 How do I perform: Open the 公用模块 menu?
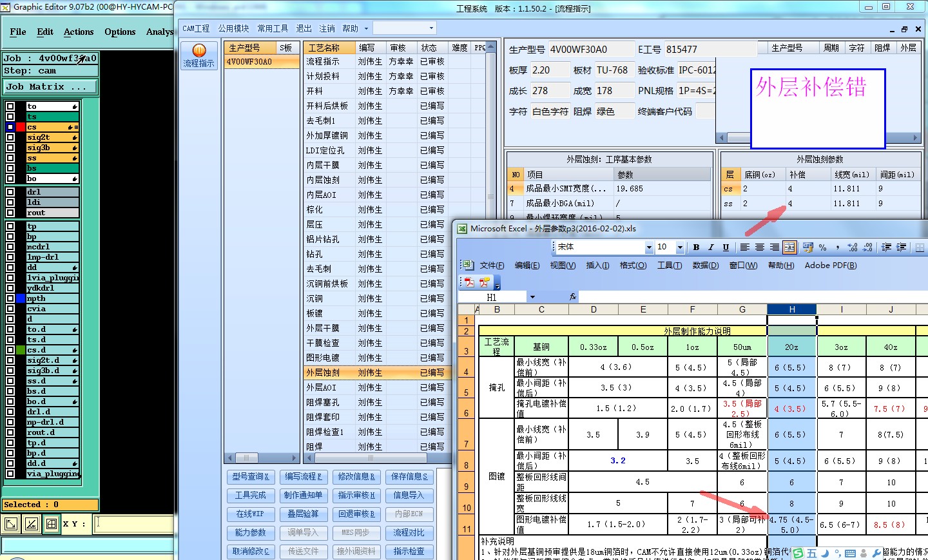coord(233,28)
